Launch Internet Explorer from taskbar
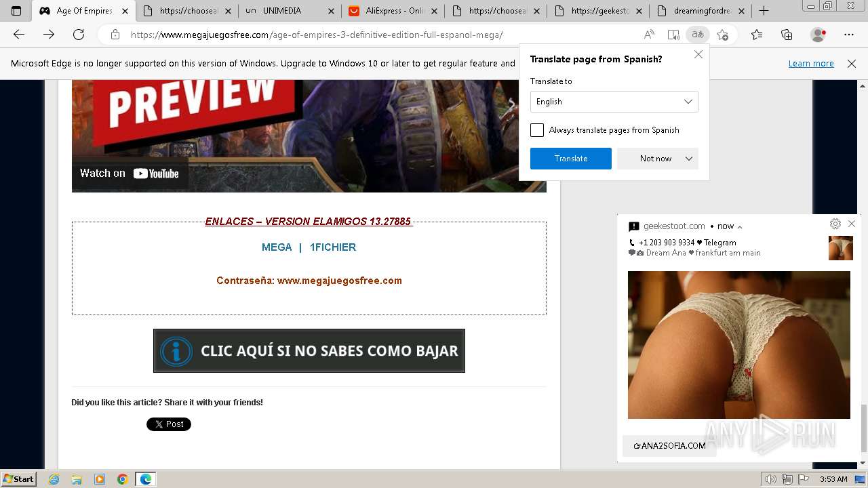The width and height of the screenshot is (868, 488). click(x=54, y=479)
